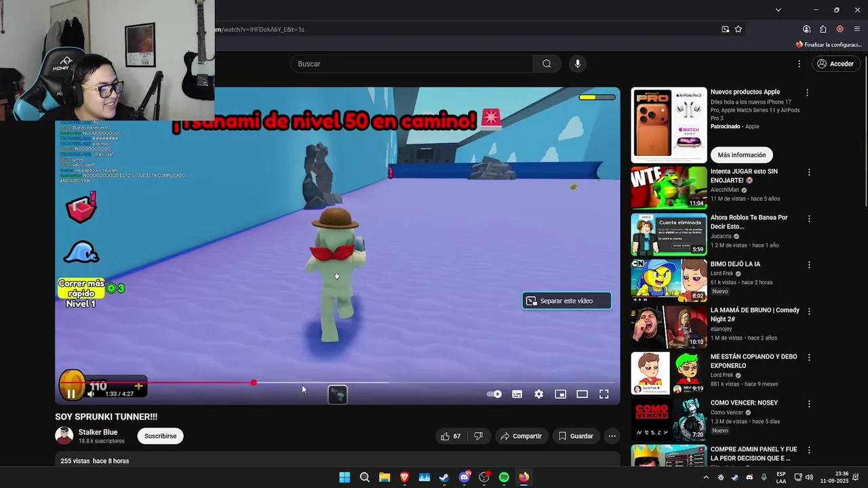Click orange gear extension toolbar icon
The width and height of the screenshot is (868, 488).
click(840, 29)
